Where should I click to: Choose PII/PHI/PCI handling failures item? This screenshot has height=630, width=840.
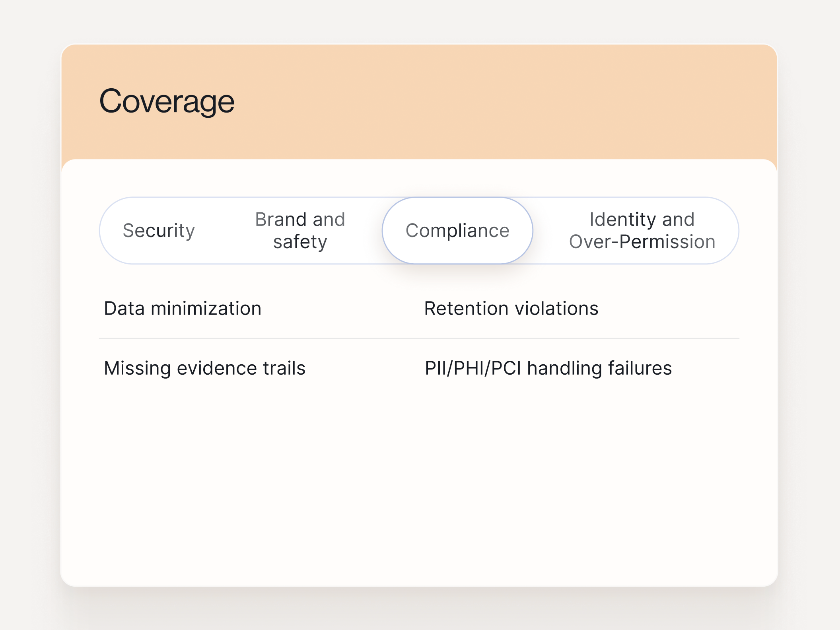click(x=548, y=368)
